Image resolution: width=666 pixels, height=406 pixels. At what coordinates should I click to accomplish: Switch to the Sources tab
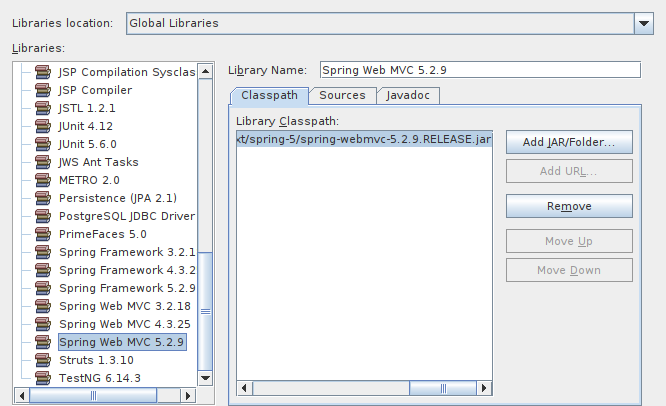[342, 96]
